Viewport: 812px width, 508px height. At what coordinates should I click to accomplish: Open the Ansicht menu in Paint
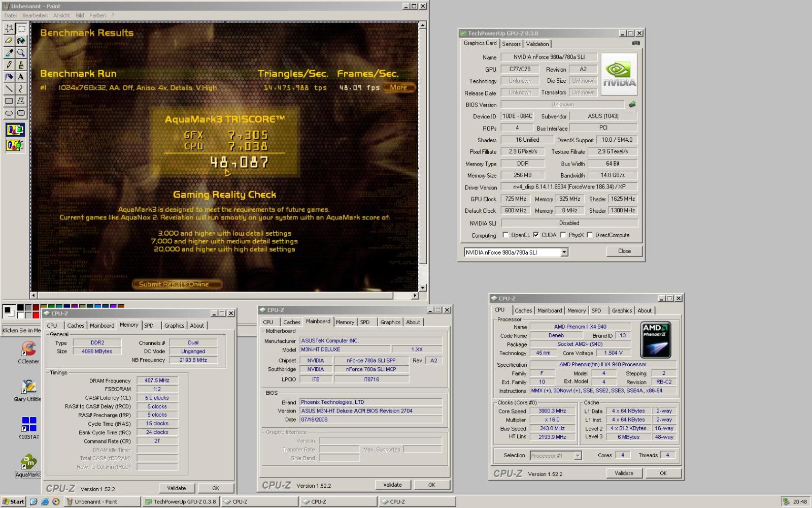pos(62,16)
